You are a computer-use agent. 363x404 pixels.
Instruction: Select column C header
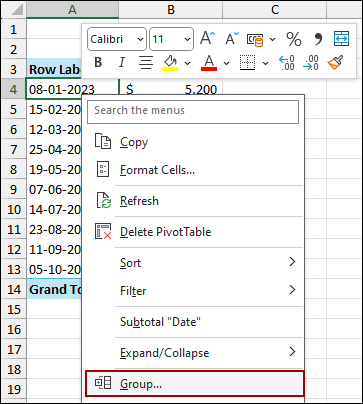275,10
